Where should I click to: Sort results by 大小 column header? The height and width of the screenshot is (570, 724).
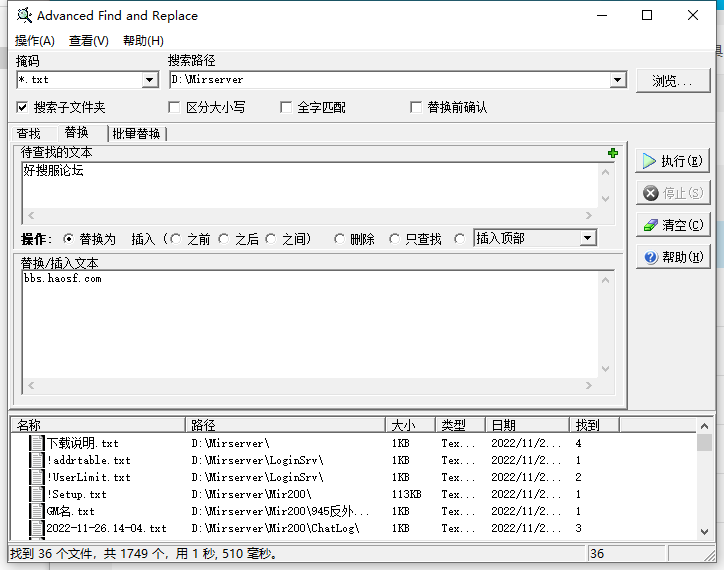[x=410, y=425]
